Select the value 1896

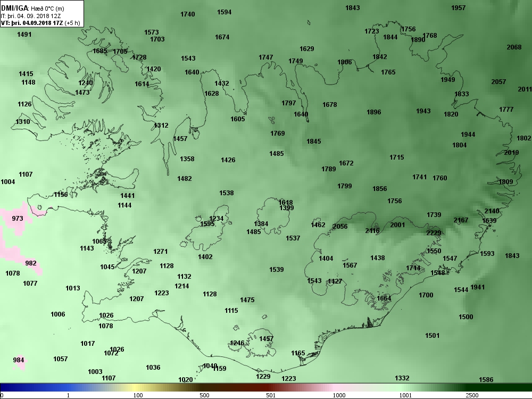pyautogui.click(x=374, y=112)
